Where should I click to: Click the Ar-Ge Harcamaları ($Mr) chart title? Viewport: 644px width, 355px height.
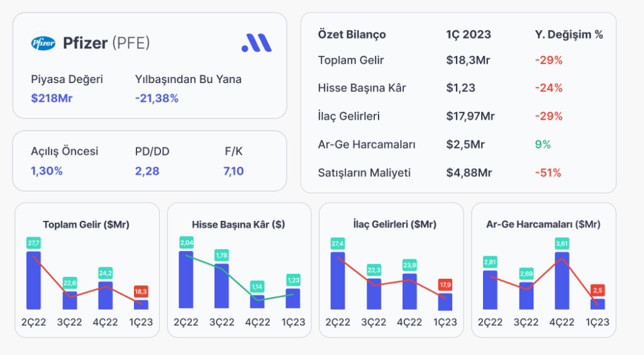pos(543,224)
